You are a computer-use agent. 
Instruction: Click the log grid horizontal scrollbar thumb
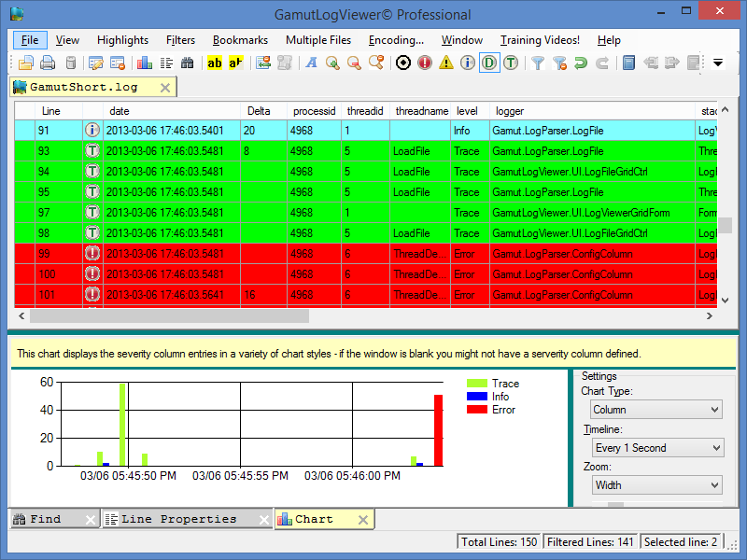coord(170,315)
